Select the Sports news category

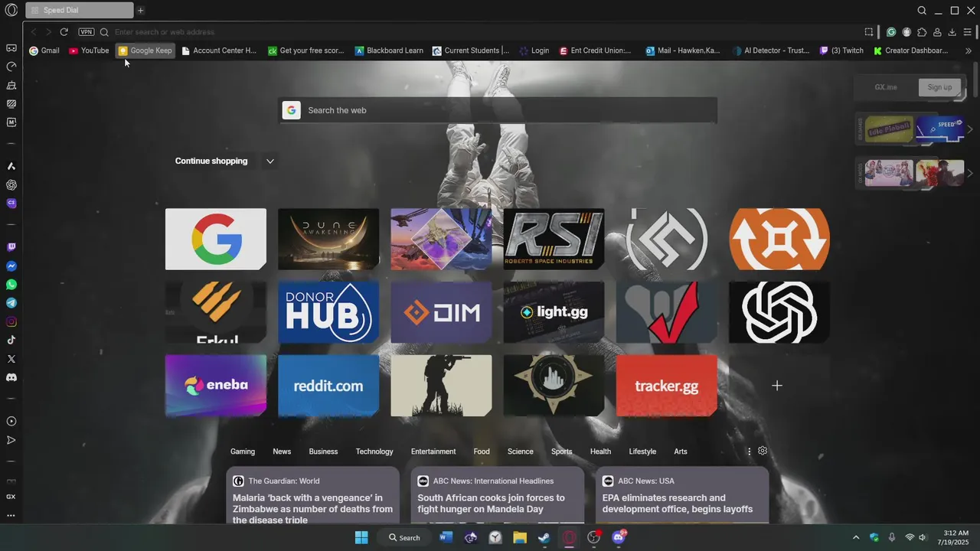[562, 452]
